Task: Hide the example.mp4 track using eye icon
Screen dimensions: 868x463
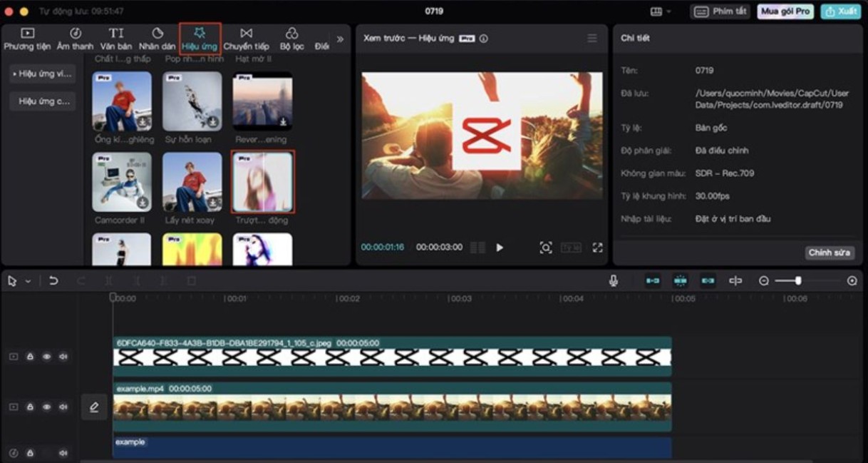Action: [x=47, y=407]
